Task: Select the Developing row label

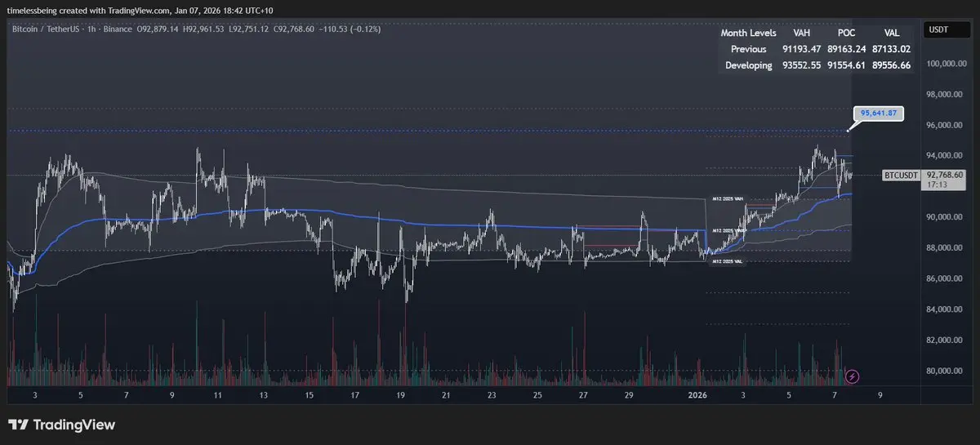Action: pos(747,65)
